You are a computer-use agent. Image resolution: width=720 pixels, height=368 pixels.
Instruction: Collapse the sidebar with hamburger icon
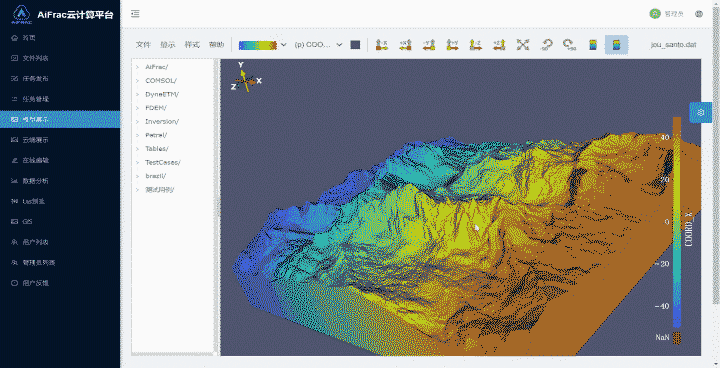pos(135,14)
